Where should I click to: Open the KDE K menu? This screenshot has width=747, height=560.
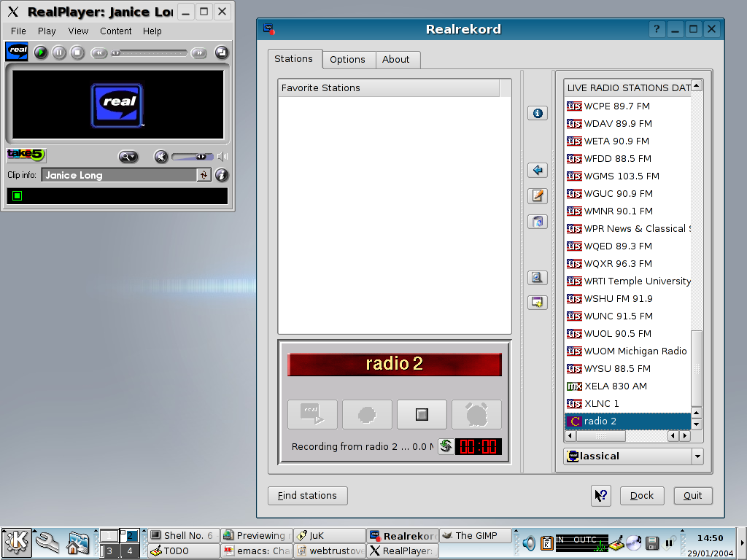pyautogui.click(x=16, y=542)
